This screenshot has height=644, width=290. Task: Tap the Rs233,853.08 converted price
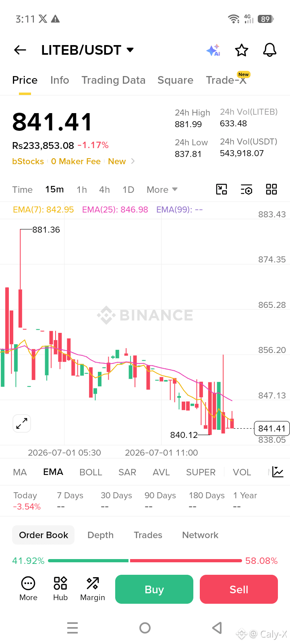[x=43, y=145]
